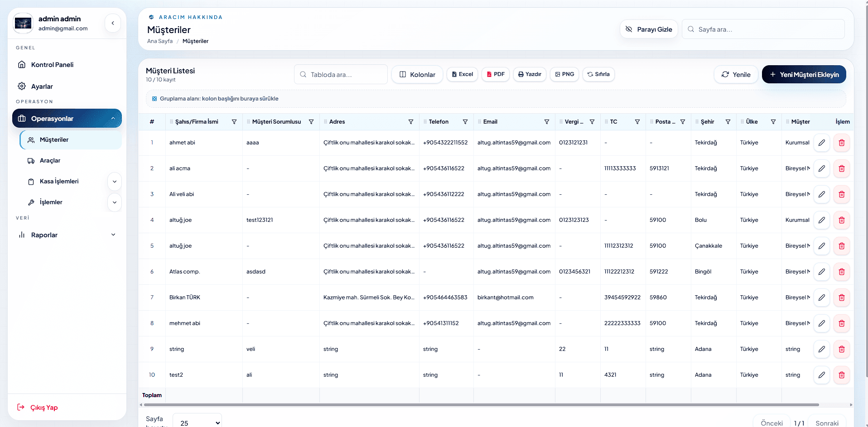Image resolution: width=868 pixels, height=427 pixels.
Task: Expand the Raporlar menu section
Action: [x=113, y=235]
